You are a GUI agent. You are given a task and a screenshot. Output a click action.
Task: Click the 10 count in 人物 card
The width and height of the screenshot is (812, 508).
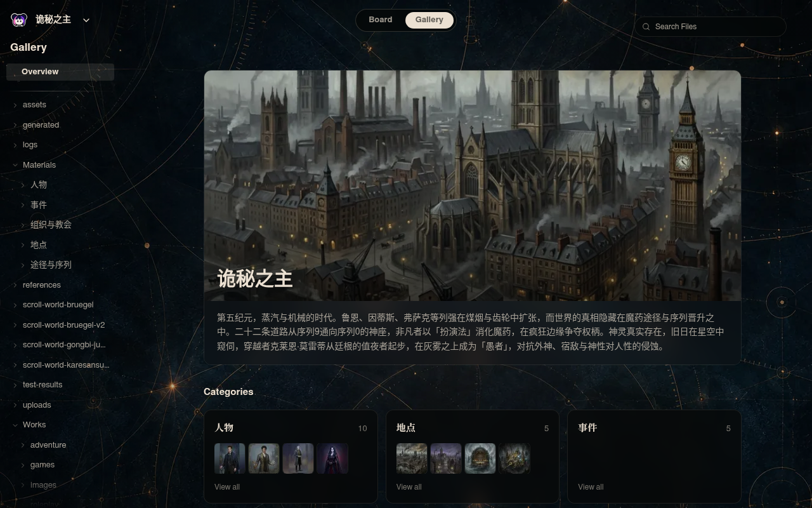pyautogui.click(x=362, y=429)
